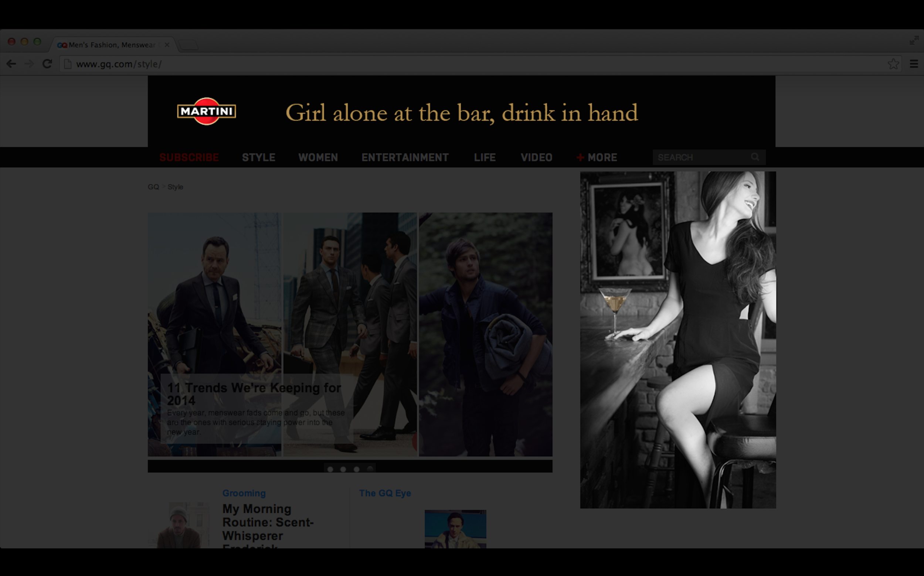Screen dimensions: 924x576
Task: Click the browser forward arrow
Action: click(29, 64)
